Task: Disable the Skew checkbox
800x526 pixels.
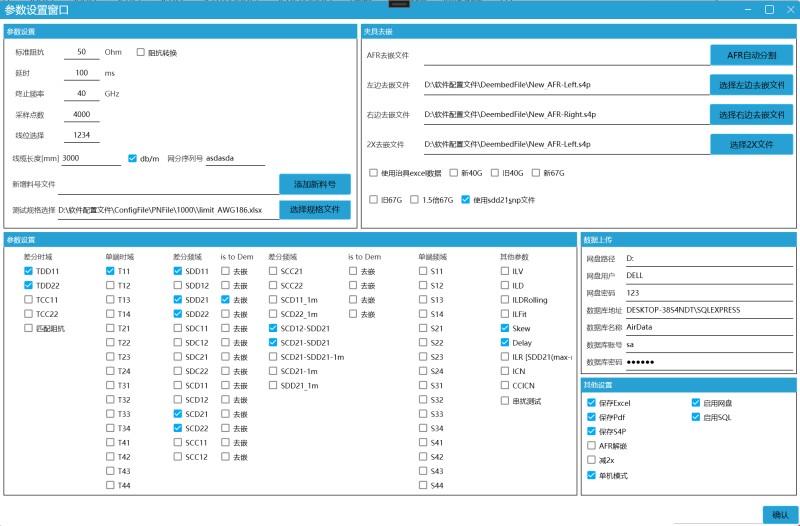Action: coord(505,328)
